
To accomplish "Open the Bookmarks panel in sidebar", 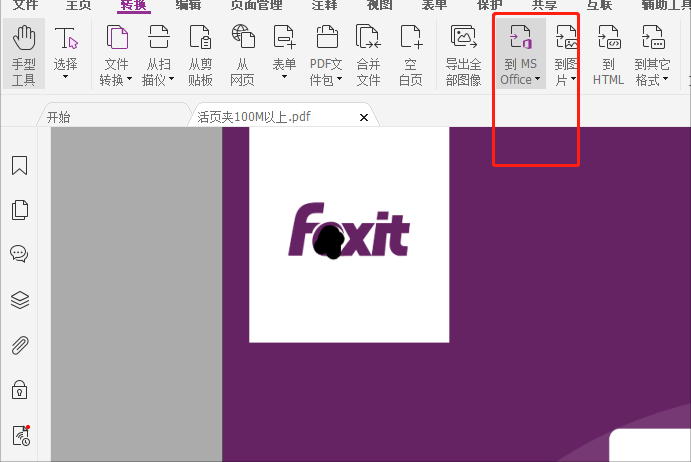I will pos(19,165).
